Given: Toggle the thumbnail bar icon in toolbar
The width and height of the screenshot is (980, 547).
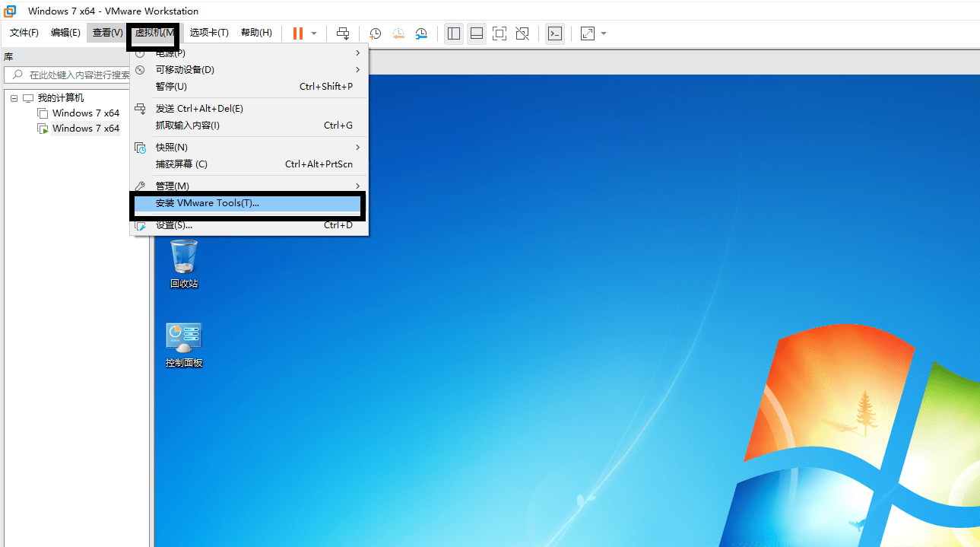Looking at the screenshot, I should tap(477, 33).
